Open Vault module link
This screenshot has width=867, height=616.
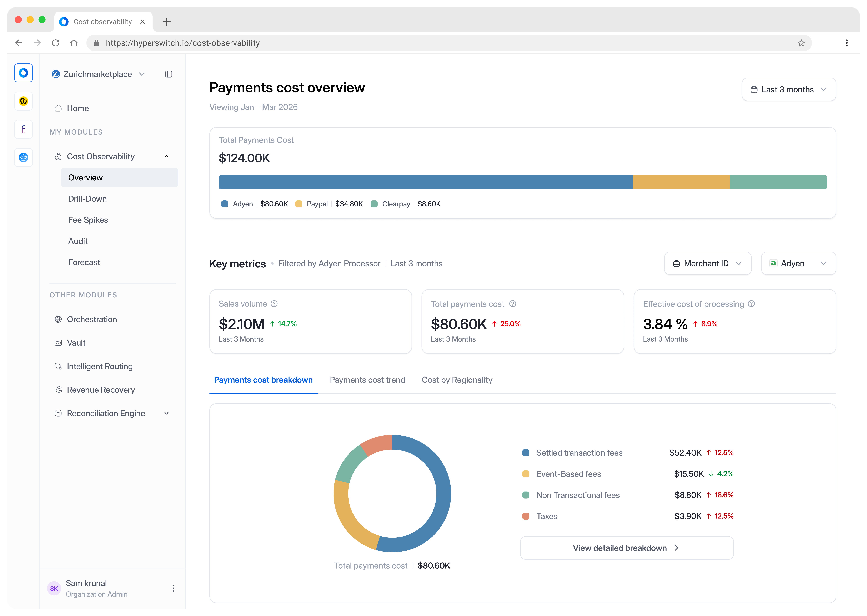coord(76,343)
